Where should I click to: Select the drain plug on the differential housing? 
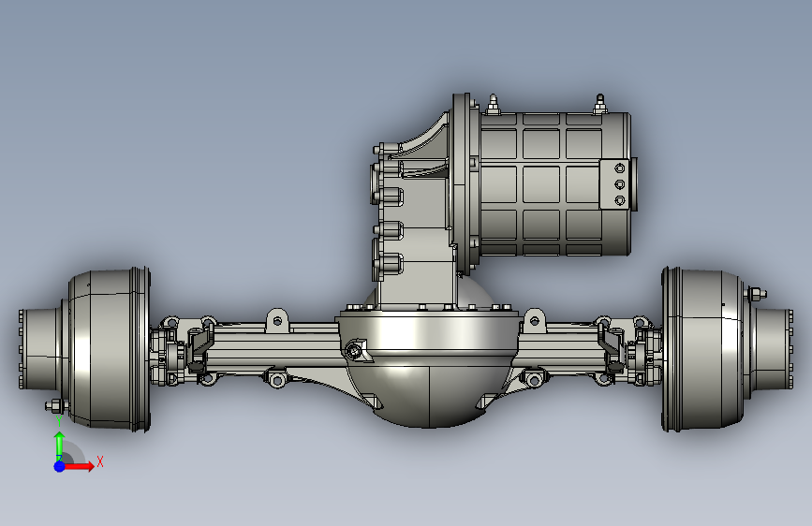pyautogui.click(x=355, y=351)
